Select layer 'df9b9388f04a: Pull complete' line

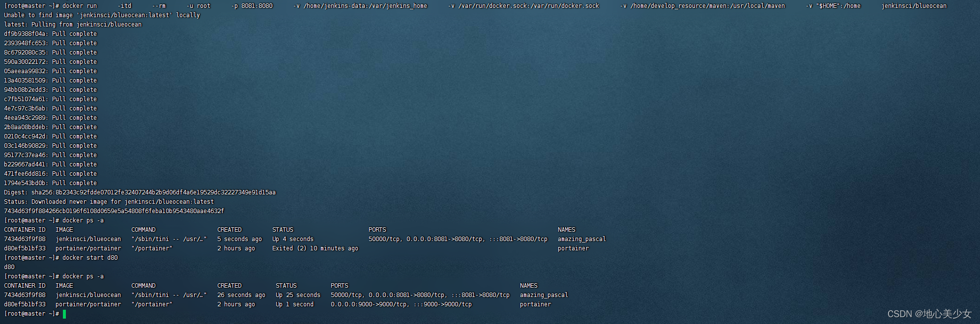point(51,34)
